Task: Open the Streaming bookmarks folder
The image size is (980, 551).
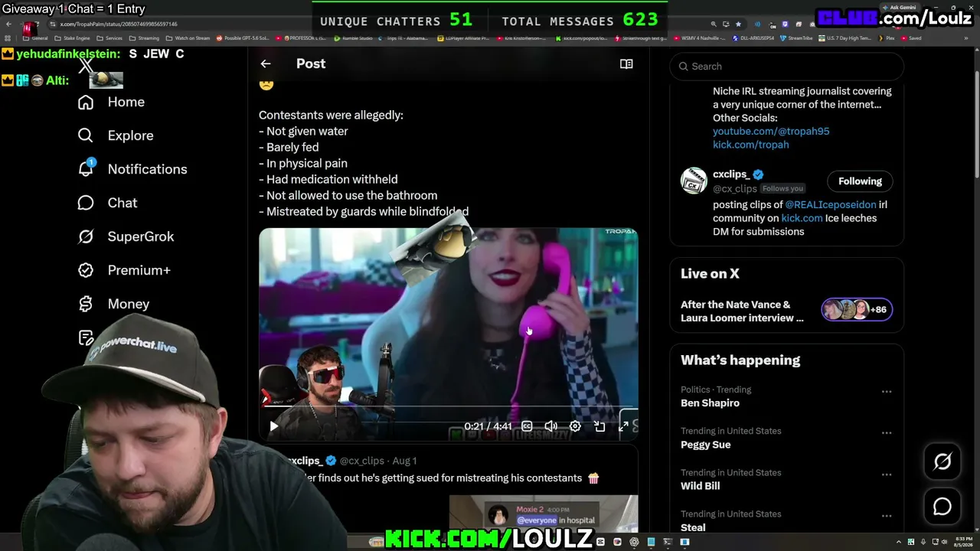Action: coord(145,37)
